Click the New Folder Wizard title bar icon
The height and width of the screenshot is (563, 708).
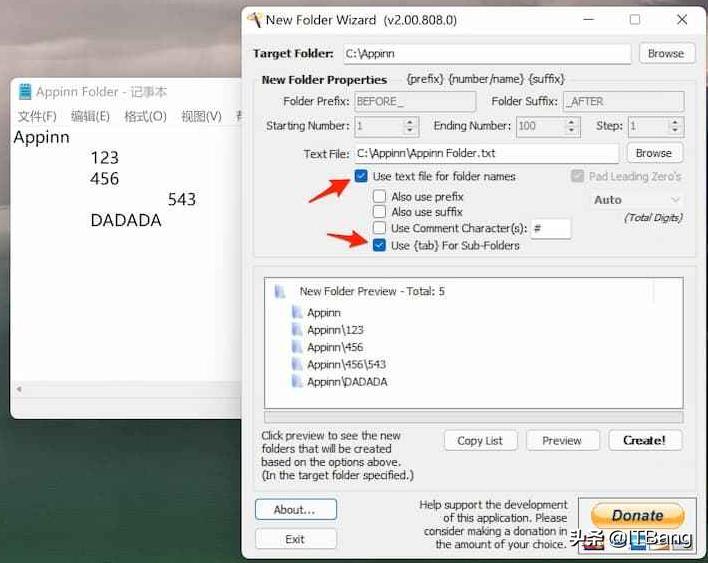pos(255,20)
